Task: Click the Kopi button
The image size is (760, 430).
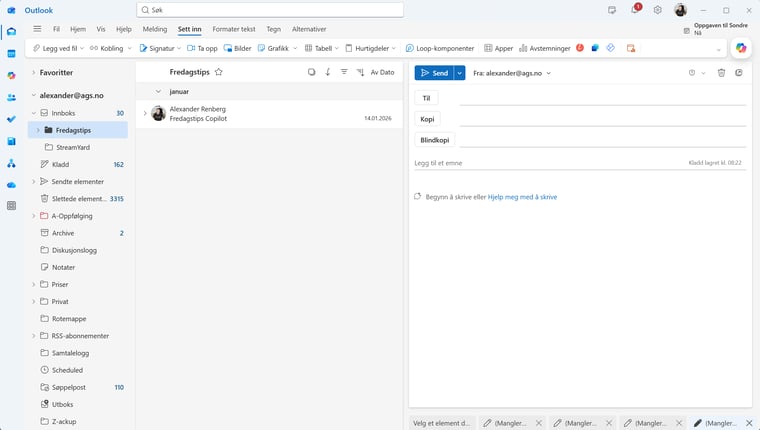Action: click(428, 119)
